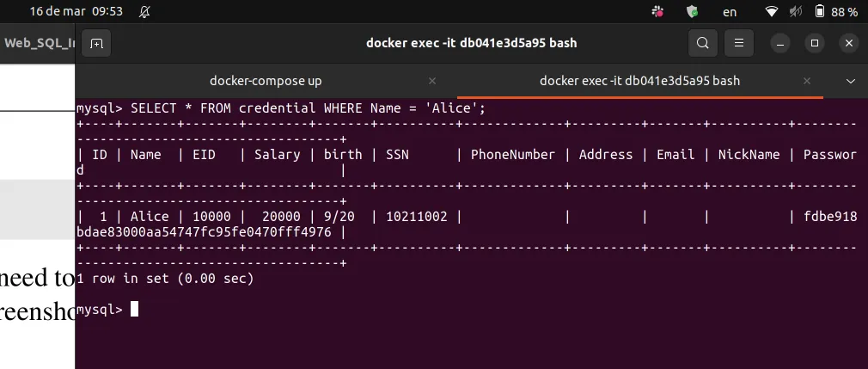Open a new terminal tab

pos(96,43)
